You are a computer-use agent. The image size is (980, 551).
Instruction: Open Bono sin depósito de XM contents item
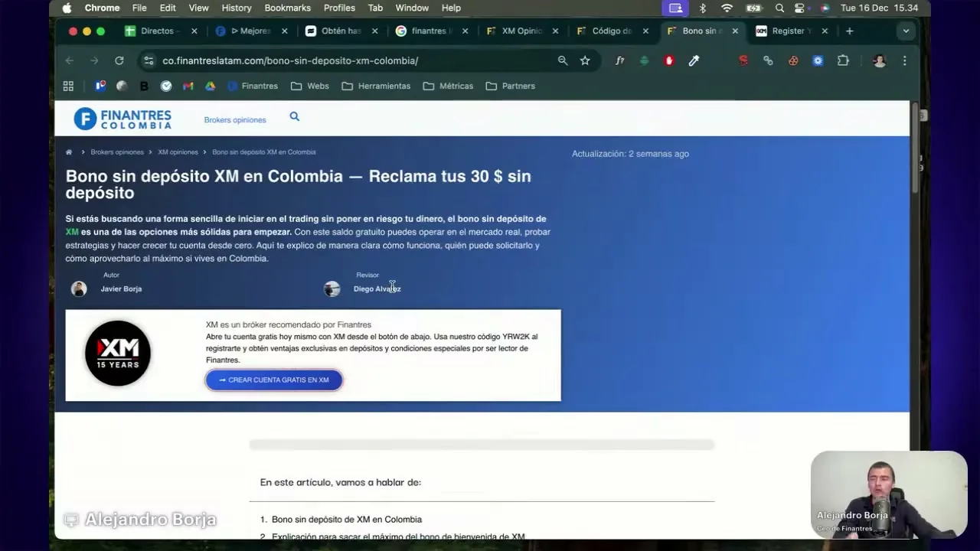(x=347, y=520)
